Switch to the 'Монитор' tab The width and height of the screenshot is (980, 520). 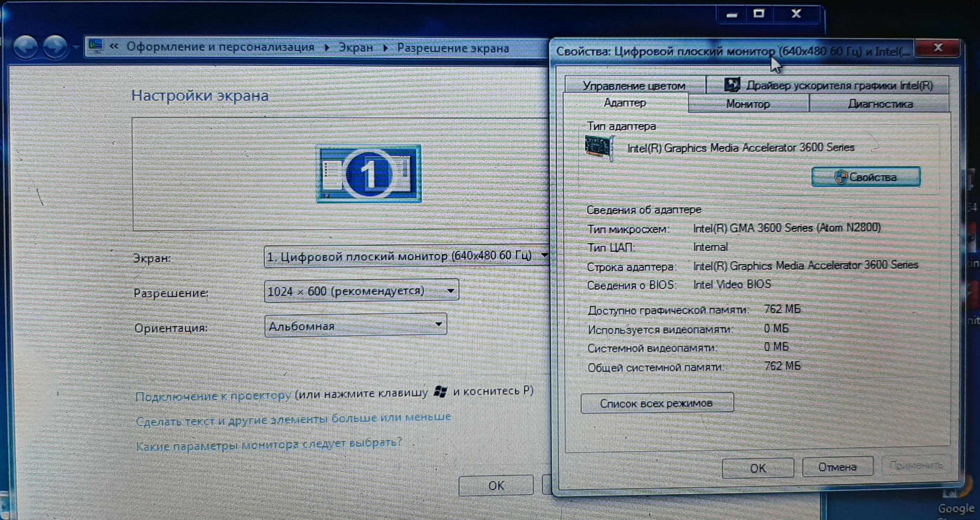748,104
